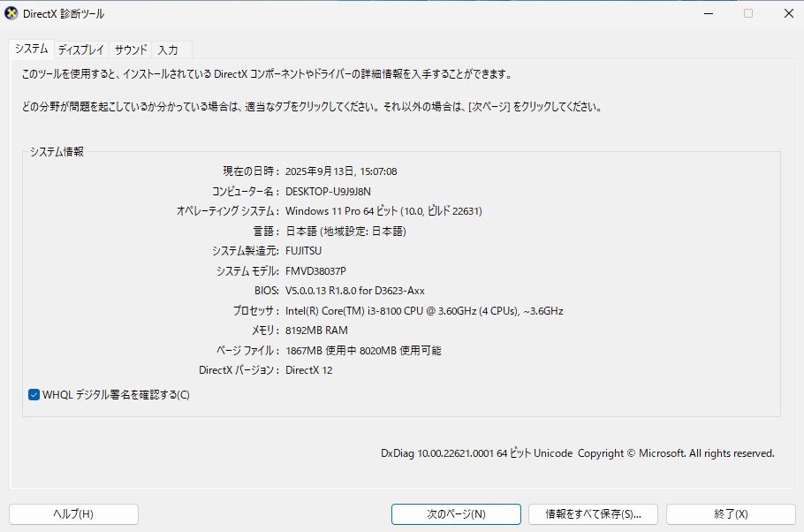
Task: Click the date value 2025年9月13日, 15:07:08
Action: click(341, 171)
